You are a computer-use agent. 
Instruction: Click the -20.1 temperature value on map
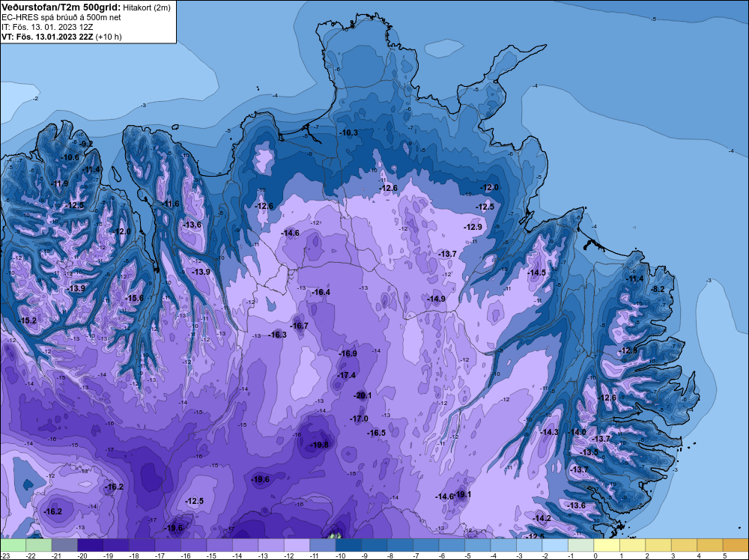pyautogui.click(x=363, y=395)
